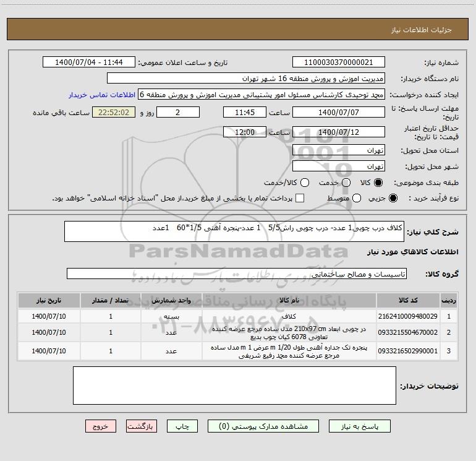Click the remaining time countdown 22:52:02
The height and width of the screenshot is (461, 476).
pos(114,112)
